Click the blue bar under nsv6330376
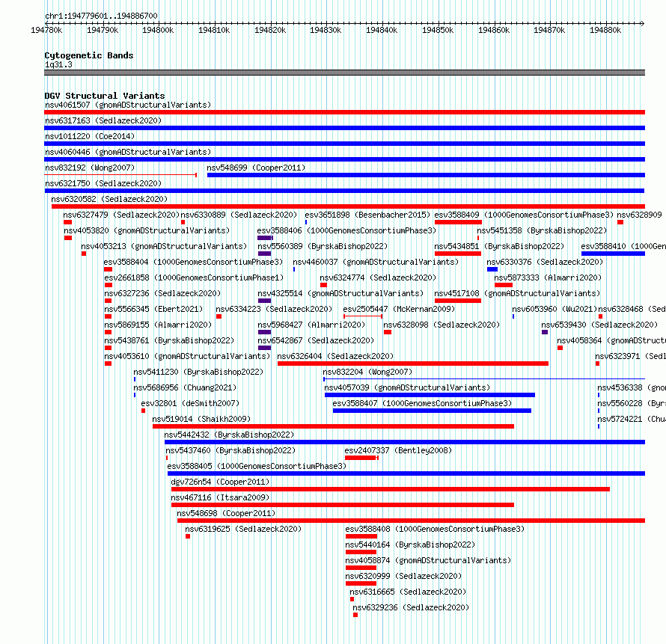 pos(492,269)
